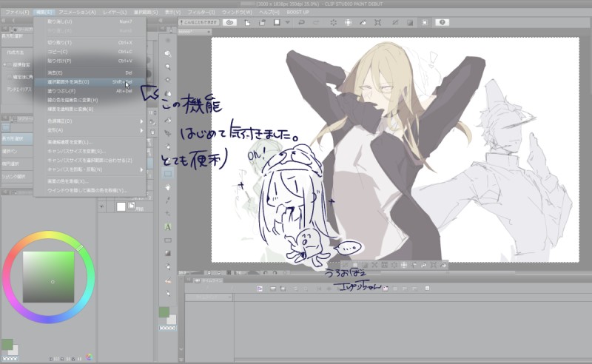The image size is (592, 364).
Task: Open the CLIP STUDIO launcher icon
Action: (229, 22)
